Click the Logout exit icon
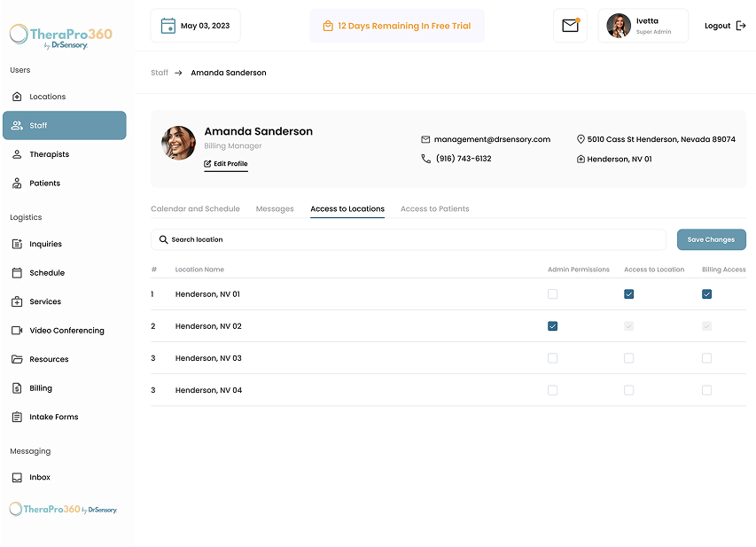This screenshot has height=547, width=756. point(741,26)
